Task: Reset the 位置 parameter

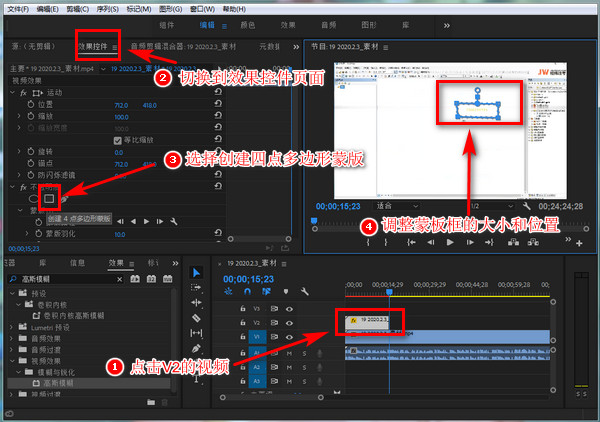Action: [218, 103]
